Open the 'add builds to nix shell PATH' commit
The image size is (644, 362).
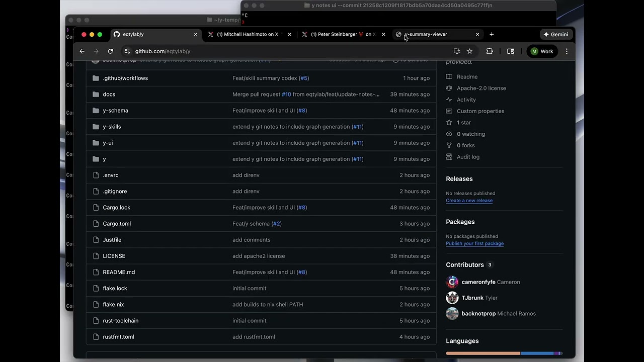click(268, 305)
